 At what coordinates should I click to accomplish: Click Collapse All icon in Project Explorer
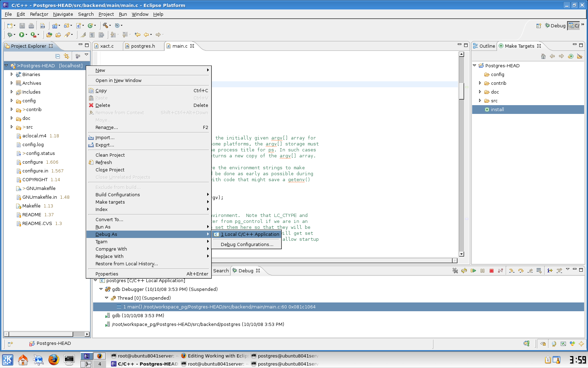point(57,56)
